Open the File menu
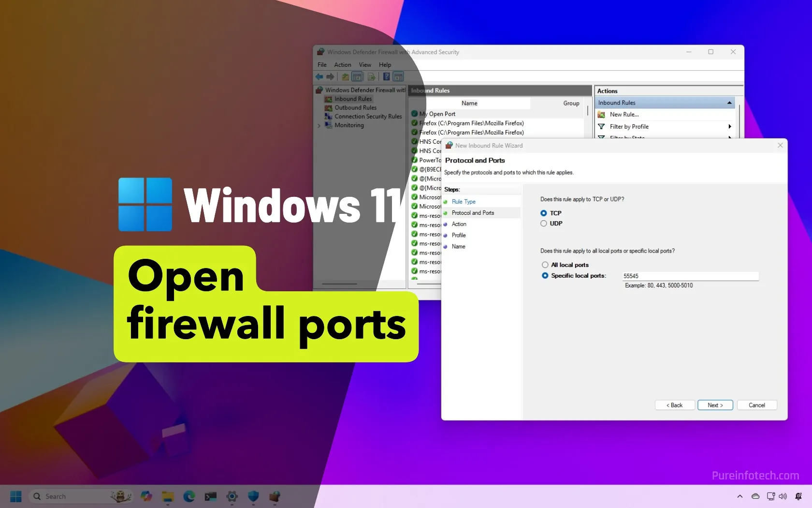This screenshot has height=508, width=812. click(322, 65)
